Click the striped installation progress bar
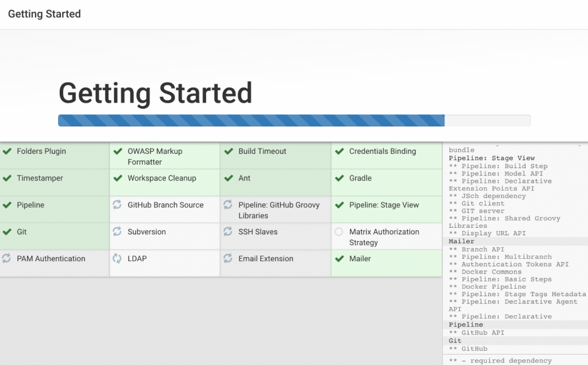This screenshot has width=588, height=365. (294, 121)
